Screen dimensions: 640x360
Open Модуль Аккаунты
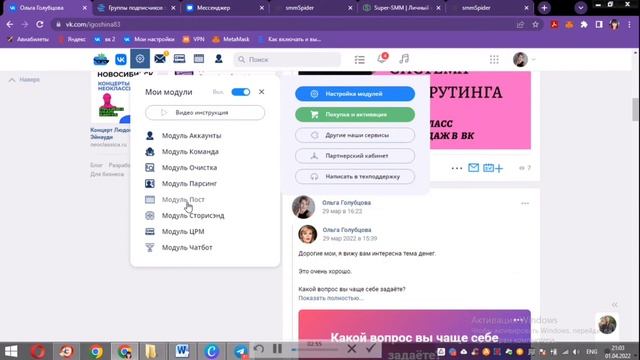(x=183, y=136)
